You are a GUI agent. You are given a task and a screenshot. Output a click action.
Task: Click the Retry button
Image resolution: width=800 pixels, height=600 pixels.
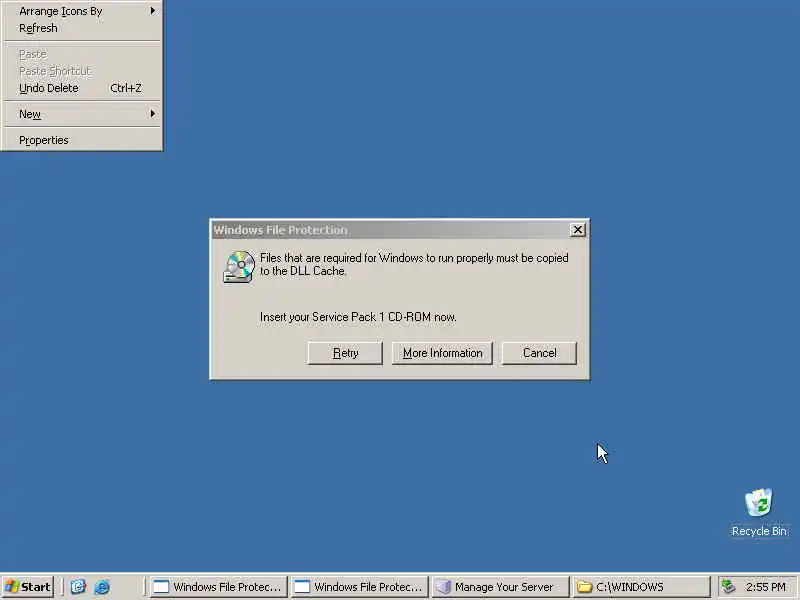pyautogui.click(x=345, y=353)
